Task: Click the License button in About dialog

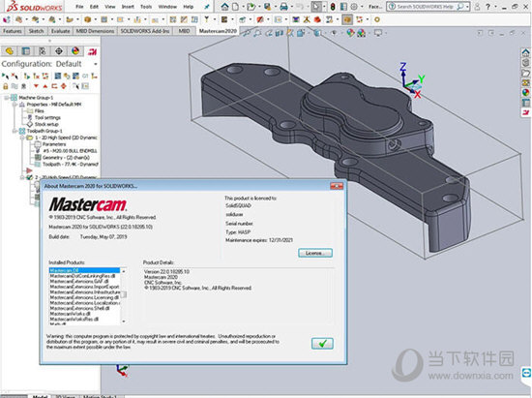Action: click(315, 253)
